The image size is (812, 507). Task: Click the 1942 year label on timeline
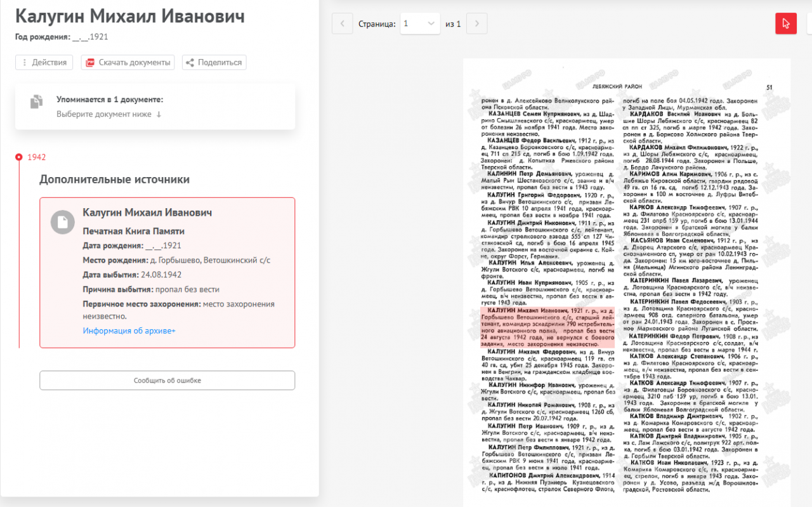point(37,157)
